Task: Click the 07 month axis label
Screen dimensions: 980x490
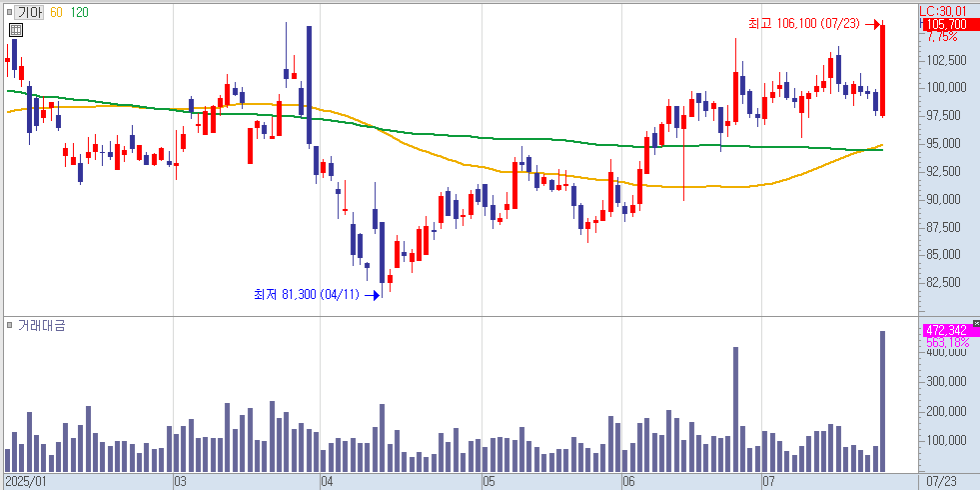Action: (769, 482)
